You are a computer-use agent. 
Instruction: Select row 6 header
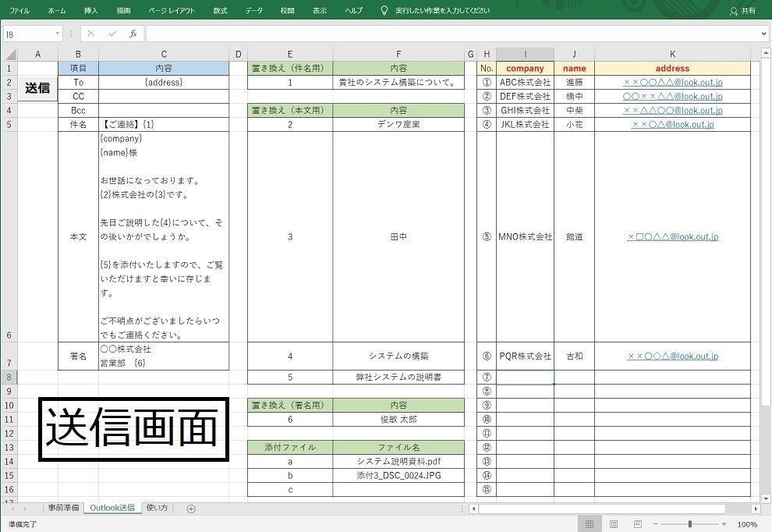click(9, 237)
